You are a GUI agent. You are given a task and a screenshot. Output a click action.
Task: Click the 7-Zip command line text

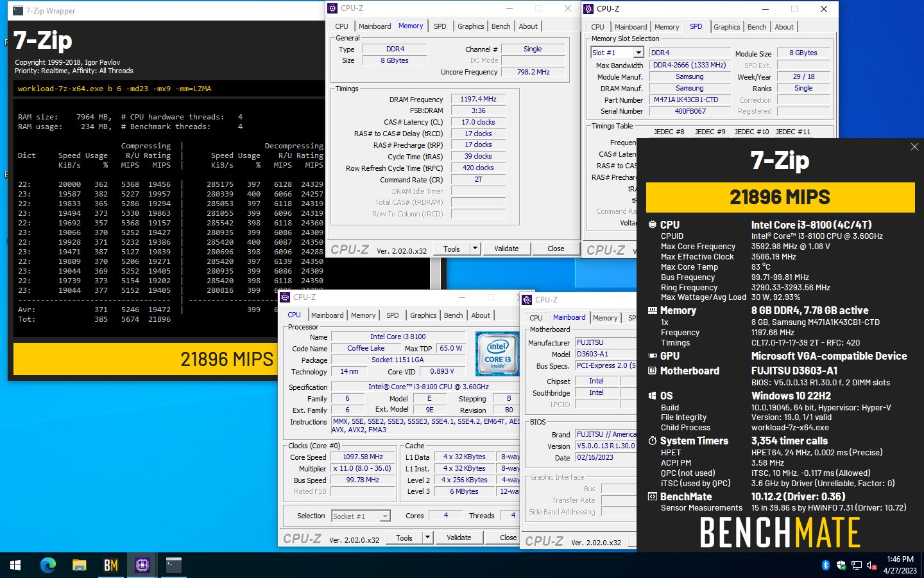[x=114, y=89]
